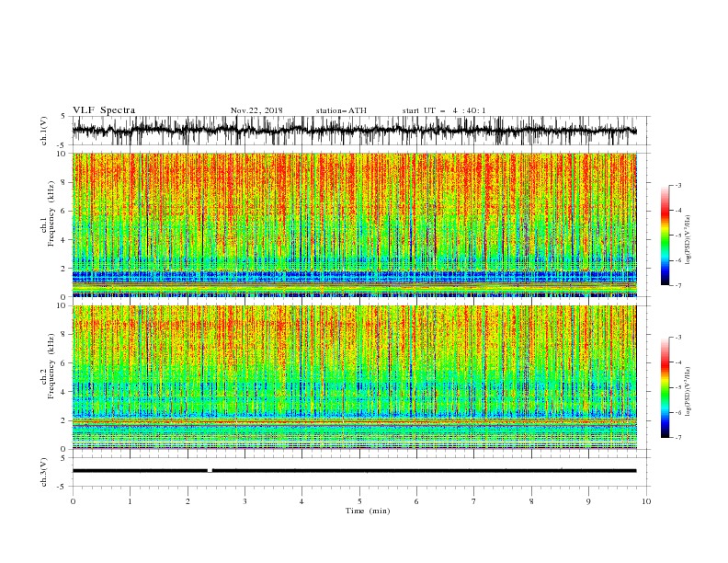Image resolution: width=728 pixels, height=563 pixels.
Task: Click the "Time (min)" axis title
Action: pos(368,511)
